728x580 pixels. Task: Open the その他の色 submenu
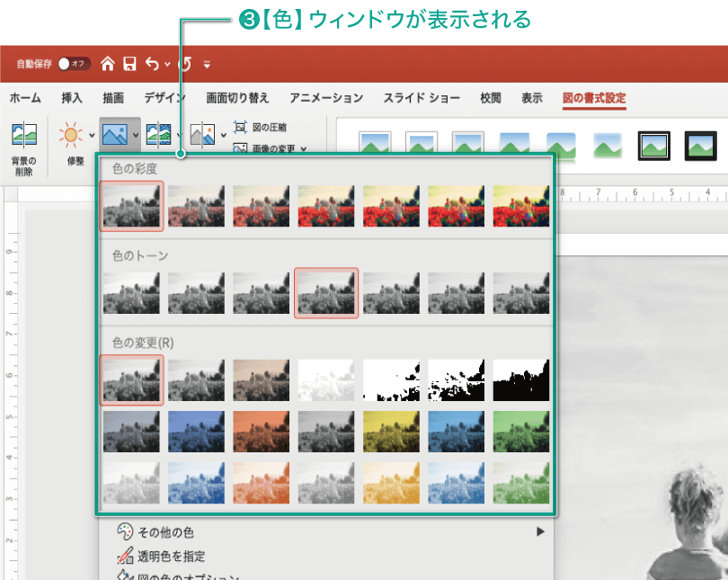tap(327, 531)
